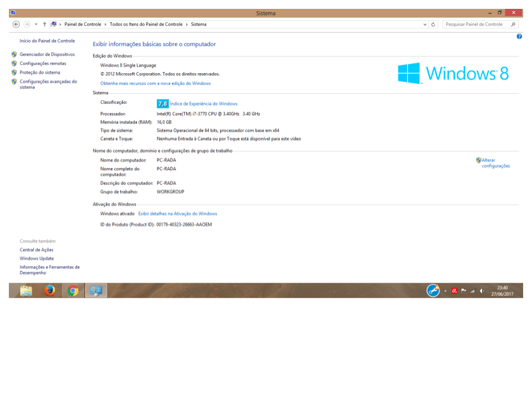This screenshot has width=532, height=399.
Task: Click shield icon beside Configurações avançadas
Action: (14, 81)
